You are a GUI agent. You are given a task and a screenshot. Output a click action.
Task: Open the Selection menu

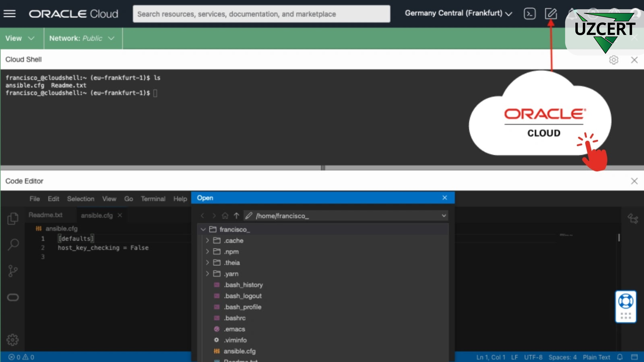click(x=81, y=199)
